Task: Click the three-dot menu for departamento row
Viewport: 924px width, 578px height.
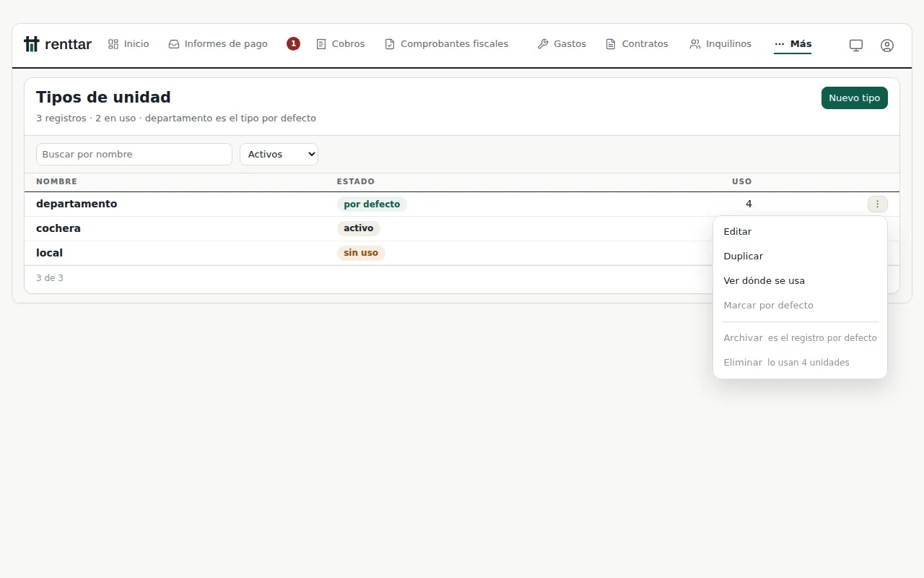Action: (878, 204)
